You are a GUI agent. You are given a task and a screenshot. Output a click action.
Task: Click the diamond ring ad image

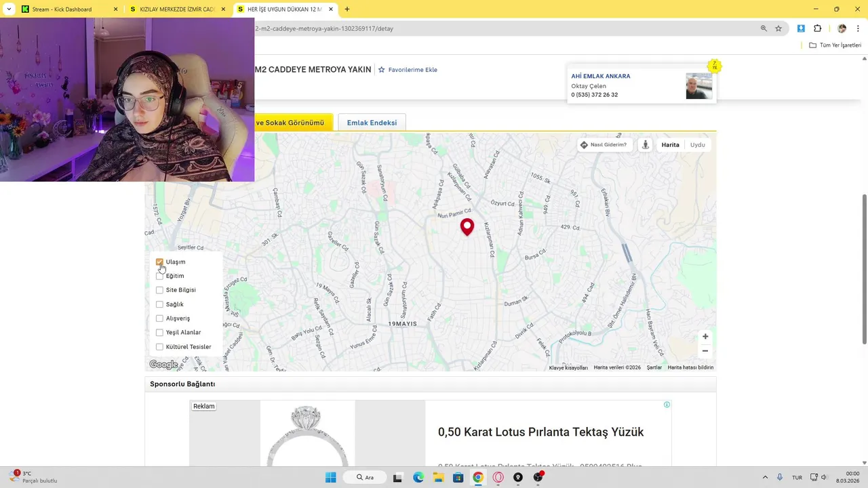pyautogui.click(x=307, y=434)
